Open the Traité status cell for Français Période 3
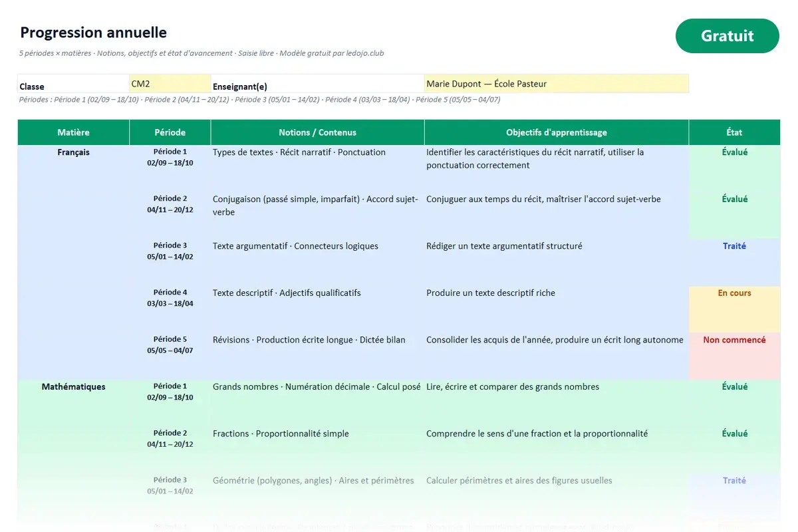 point(734,262)
